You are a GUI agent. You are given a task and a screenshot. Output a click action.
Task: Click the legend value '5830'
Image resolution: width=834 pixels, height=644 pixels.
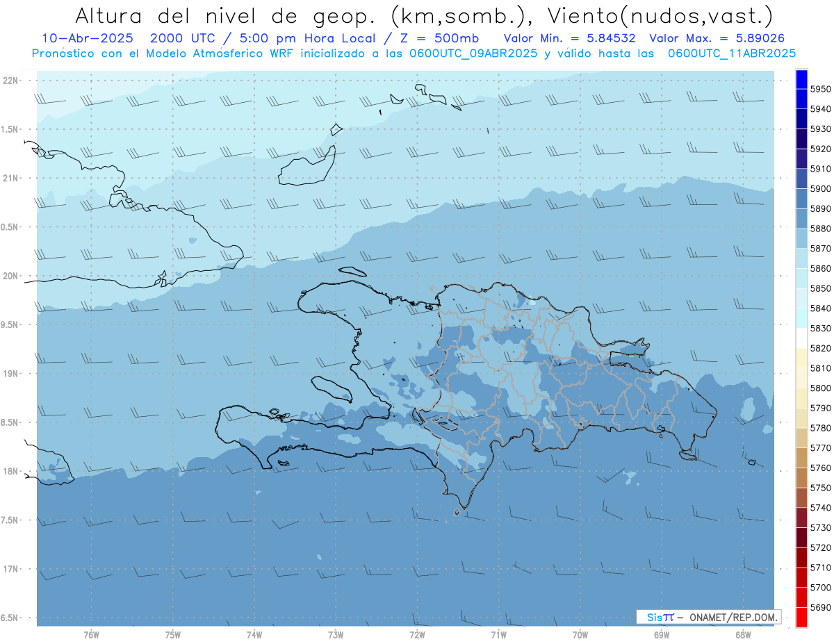pyautogui.click(x=821, y=328)
